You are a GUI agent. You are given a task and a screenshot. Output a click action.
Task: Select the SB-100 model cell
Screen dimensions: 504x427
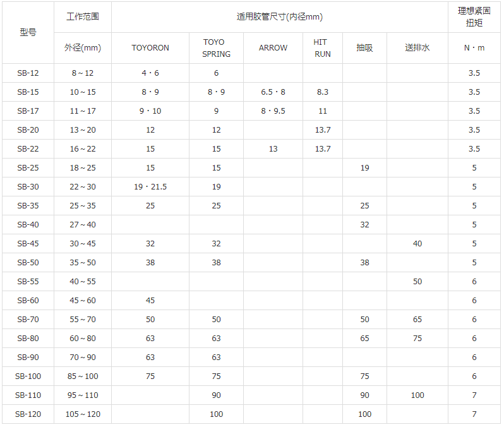coord(28,376)
